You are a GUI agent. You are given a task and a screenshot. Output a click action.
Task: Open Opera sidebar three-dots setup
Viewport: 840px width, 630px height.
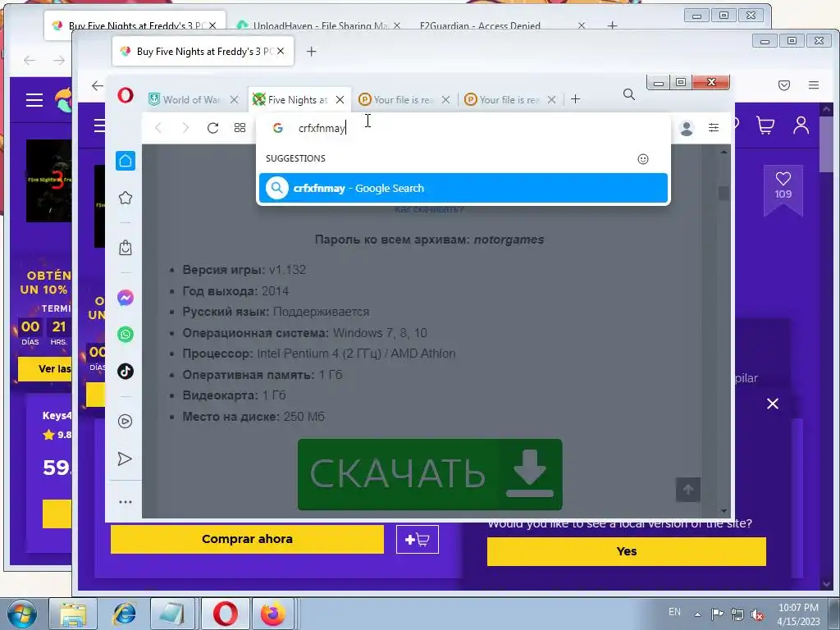point(126,502)
